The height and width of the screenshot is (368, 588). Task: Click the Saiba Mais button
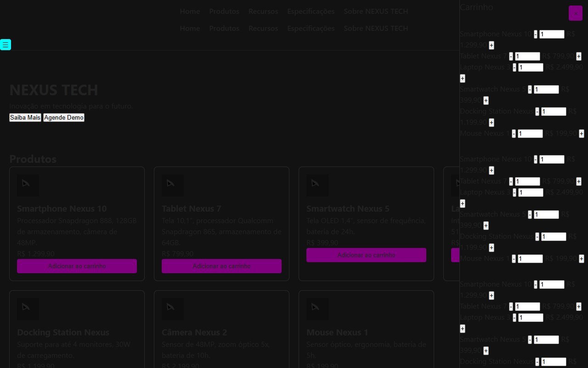25,117
